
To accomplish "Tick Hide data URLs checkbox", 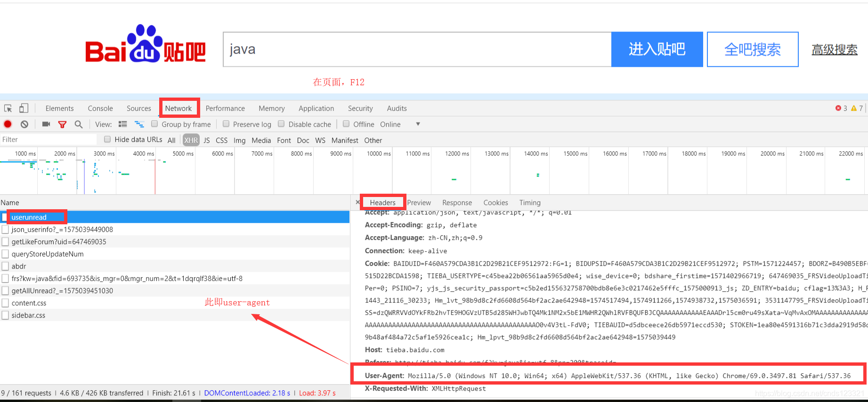I will click(107, 139).
